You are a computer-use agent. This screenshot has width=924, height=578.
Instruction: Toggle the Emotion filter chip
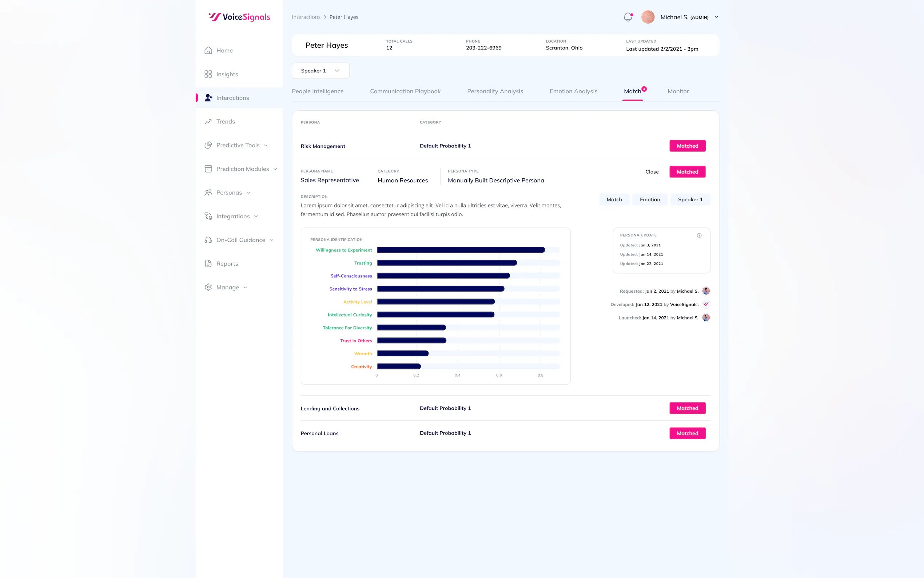pos(650,199)
